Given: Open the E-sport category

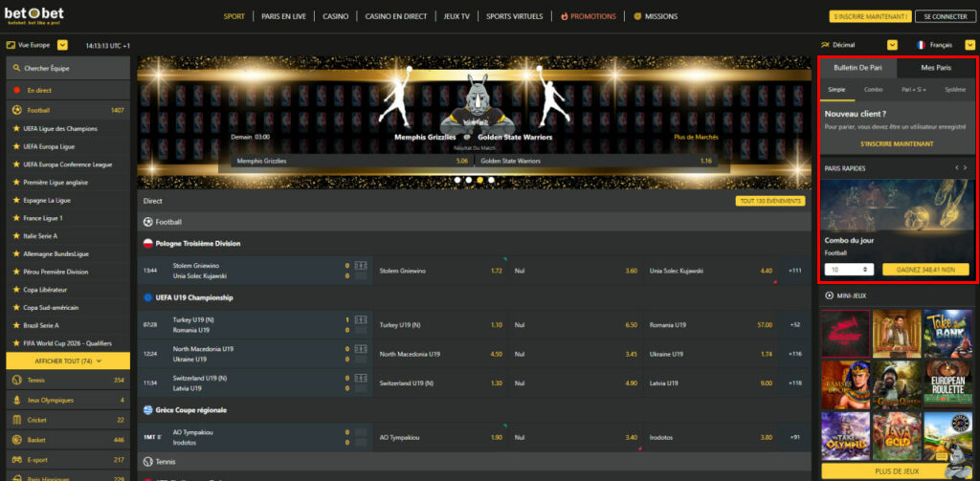Looking at the screenshot, I should (68, 460).
